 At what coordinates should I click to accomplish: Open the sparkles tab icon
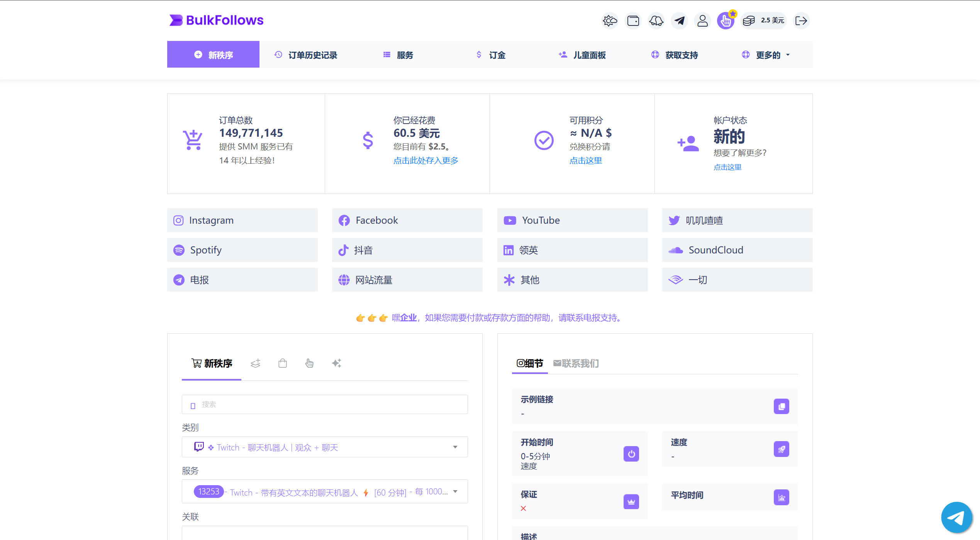click(337, 363)
